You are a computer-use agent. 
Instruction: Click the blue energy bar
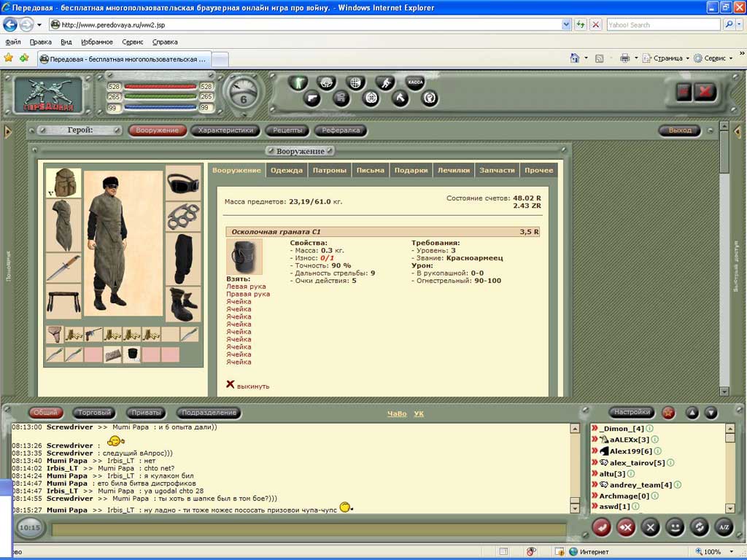160,108
